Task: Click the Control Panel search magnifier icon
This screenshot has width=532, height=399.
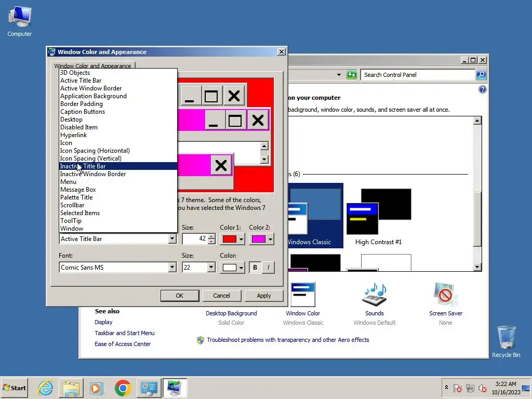Action: [481, 75]
